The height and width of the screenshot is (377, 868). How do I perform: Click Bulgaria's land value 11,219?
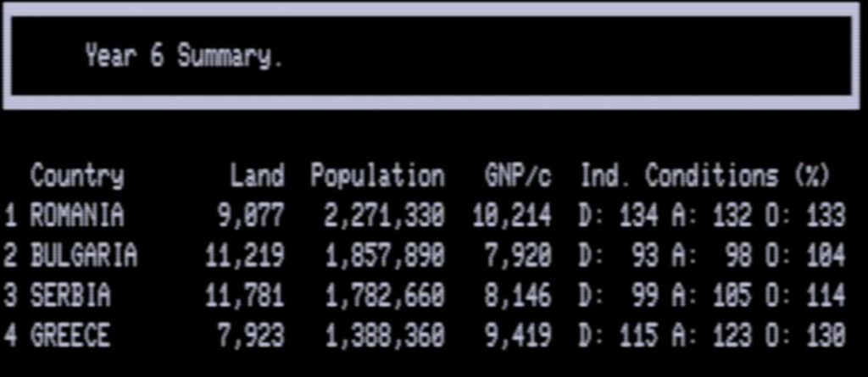(244, 256)
